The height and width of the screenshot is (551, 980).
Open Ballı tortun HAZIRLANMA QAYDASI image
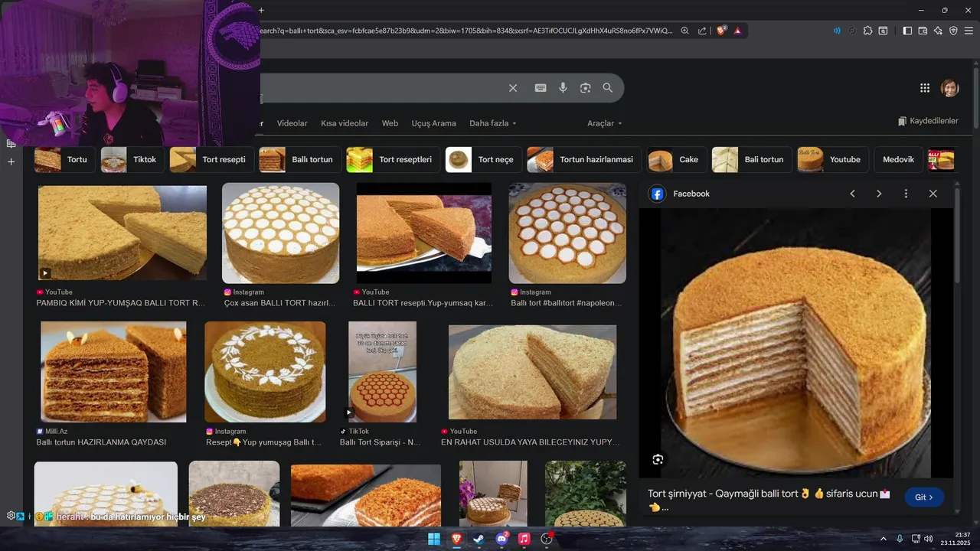(113, 372)
